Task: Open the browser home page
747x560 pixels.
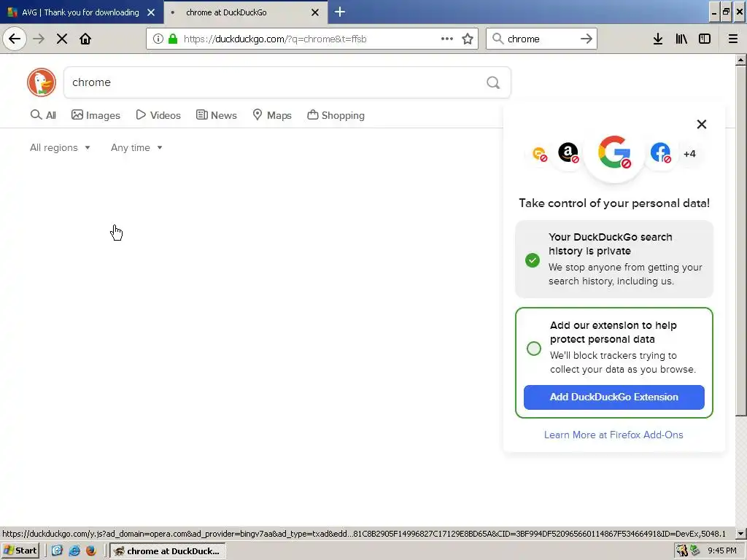Action: (85, 39)
